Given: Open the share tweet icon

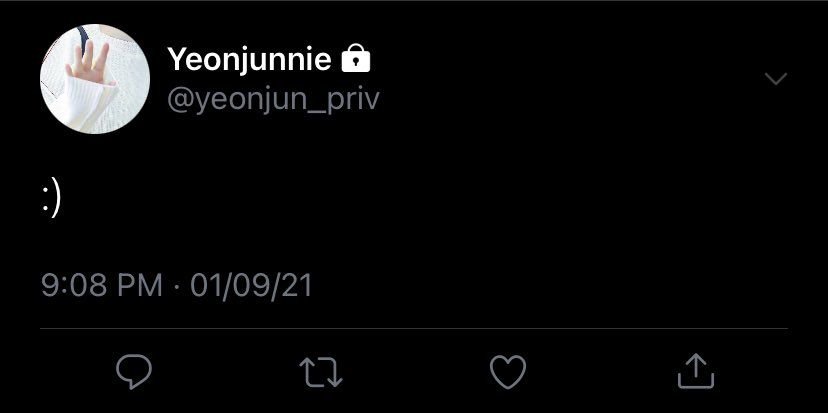Looking at the screenshot, I should click(695, 371).
